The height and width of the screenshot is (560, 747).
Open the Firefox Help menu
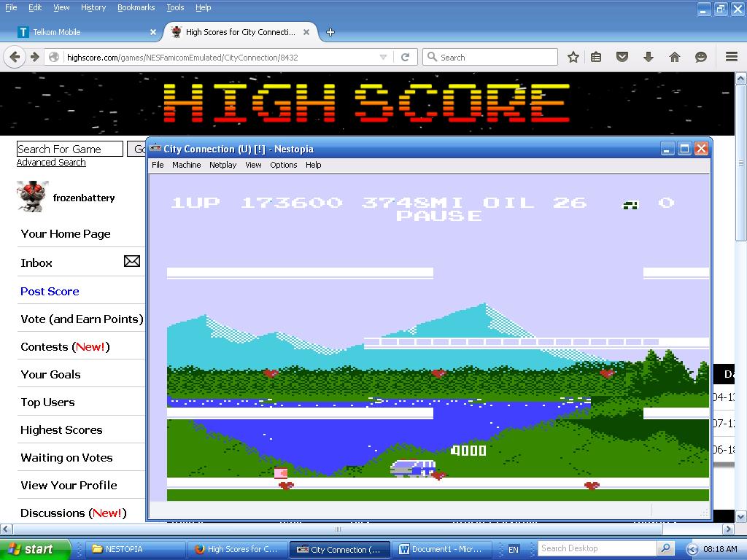coord(203,7)
